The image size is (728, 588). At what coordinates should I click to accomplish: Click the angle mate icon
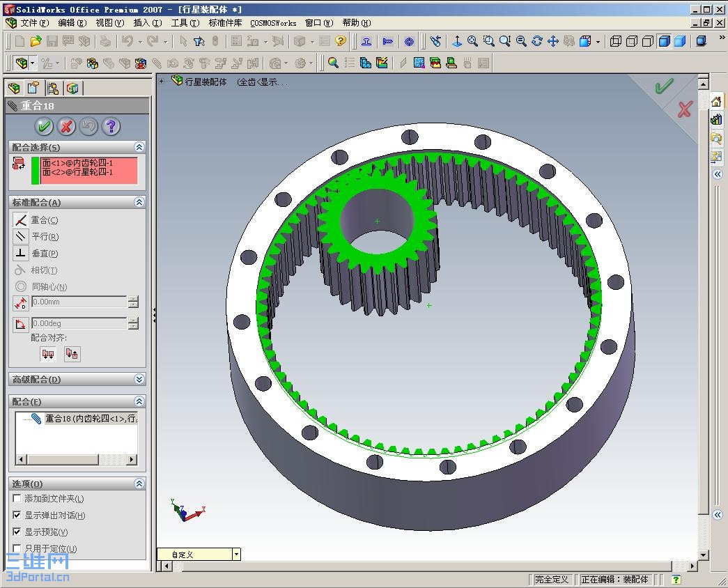point(20,324)
